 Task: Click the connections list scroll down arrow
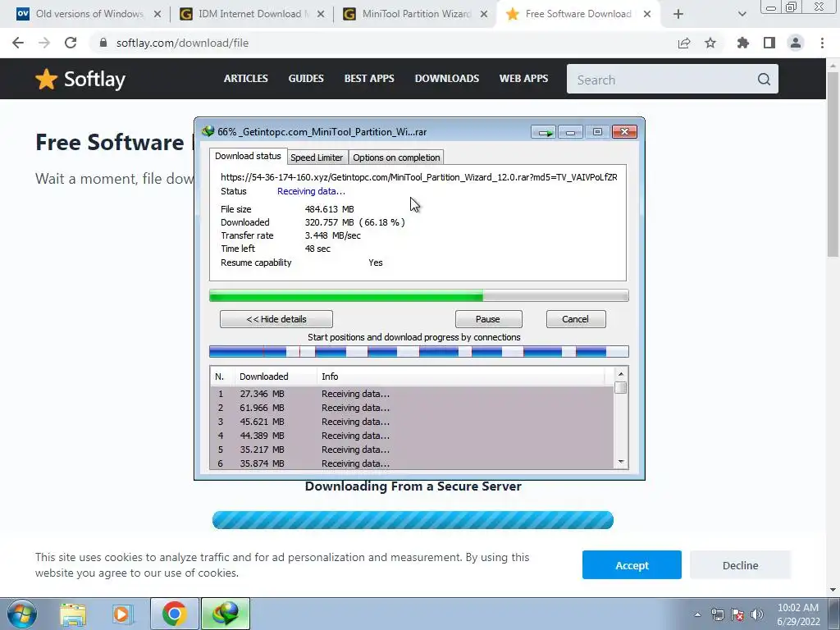(x=621, y=462)
